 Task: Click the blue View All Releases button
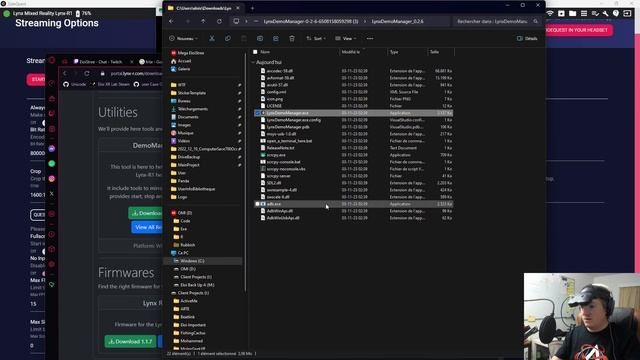click(147, 227)
